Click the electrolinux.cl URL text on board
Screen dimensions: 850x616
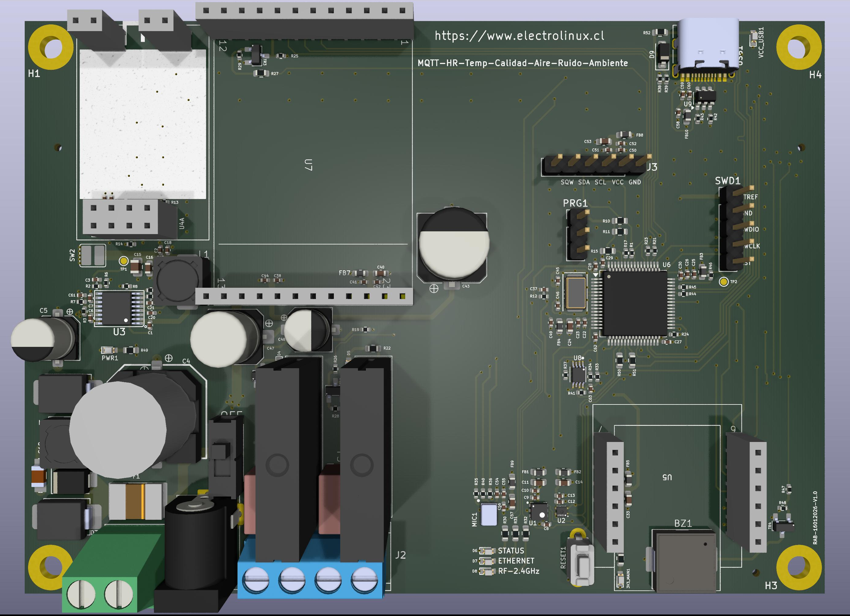coord(519,36)
